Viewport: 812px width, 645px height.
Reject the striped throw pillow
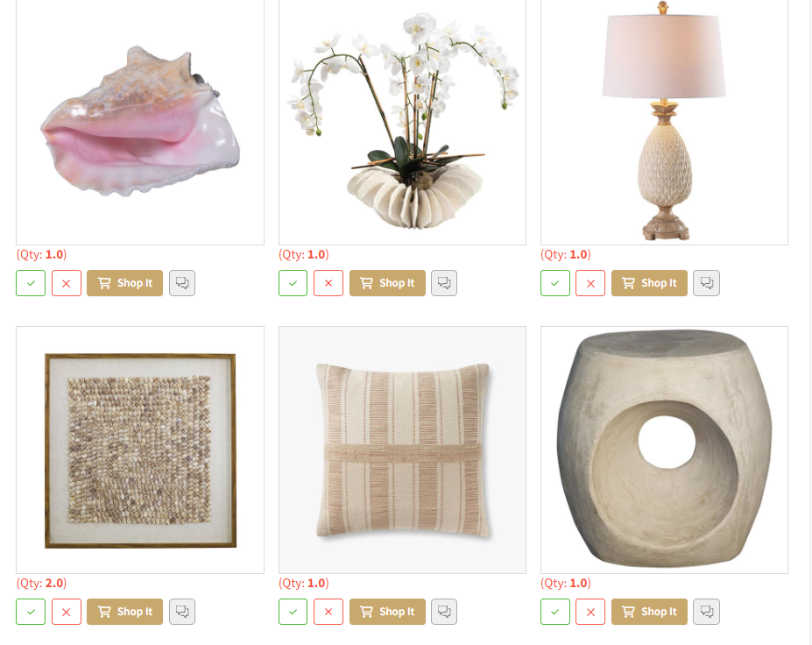pyautogui.click(x=328, y=612)
